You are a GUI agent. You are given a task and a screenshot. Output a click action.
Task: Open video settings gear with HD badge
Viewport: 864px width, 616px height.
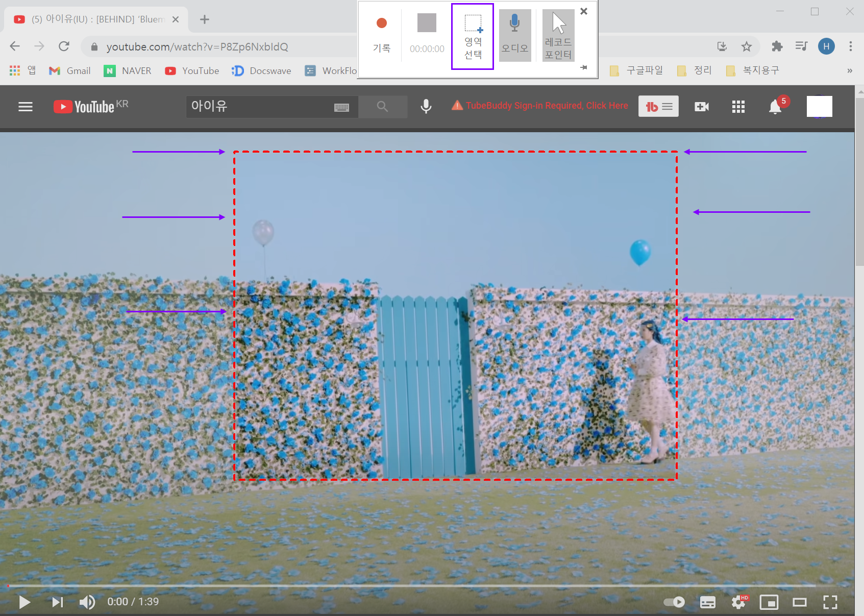click(739, 602)
